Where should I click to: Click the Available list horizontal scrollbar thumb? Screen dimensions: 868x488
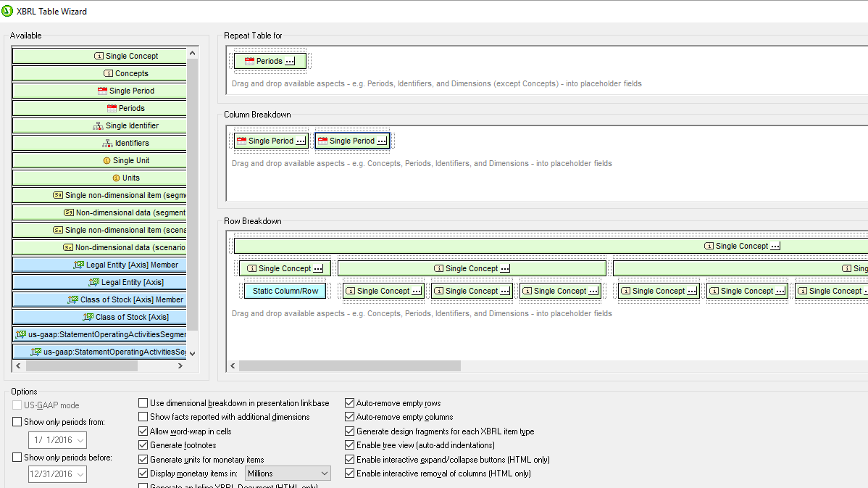tap(82, 365)
